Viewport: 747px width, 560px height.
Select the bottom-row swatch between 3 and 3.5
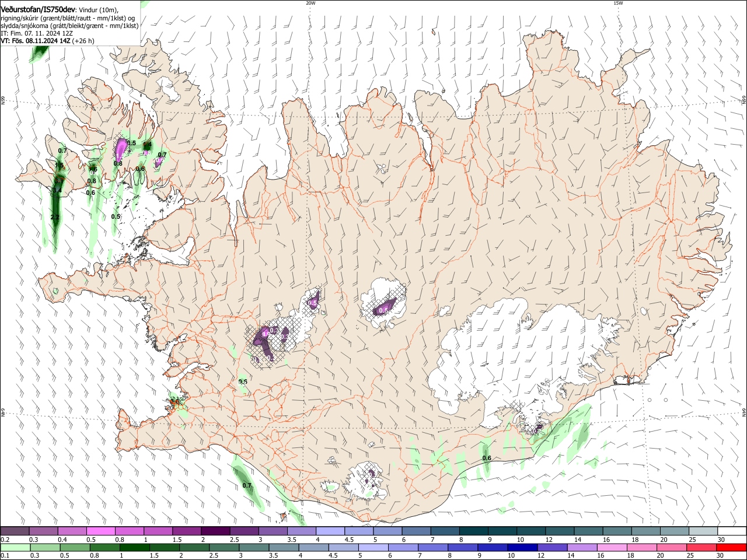254,548
